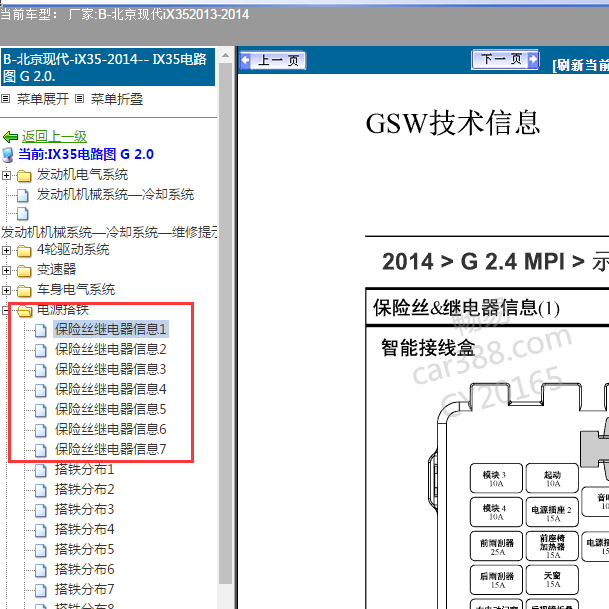609x609 pixels.
Task: Click the 车身电气系统 folder icon
Action: tap(24, 291)
